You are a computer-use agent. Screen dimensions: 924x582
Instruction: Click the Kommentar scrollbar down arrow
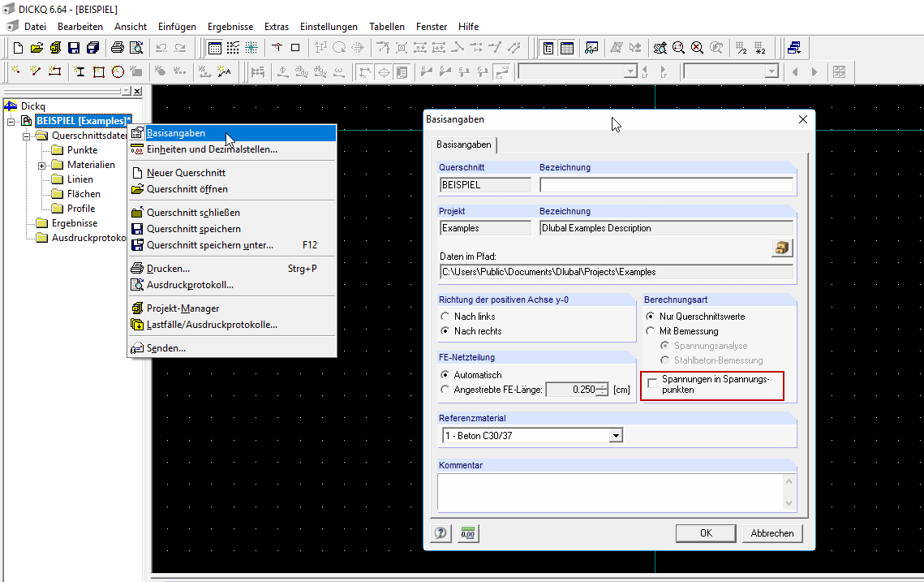(x=789, y=503)
